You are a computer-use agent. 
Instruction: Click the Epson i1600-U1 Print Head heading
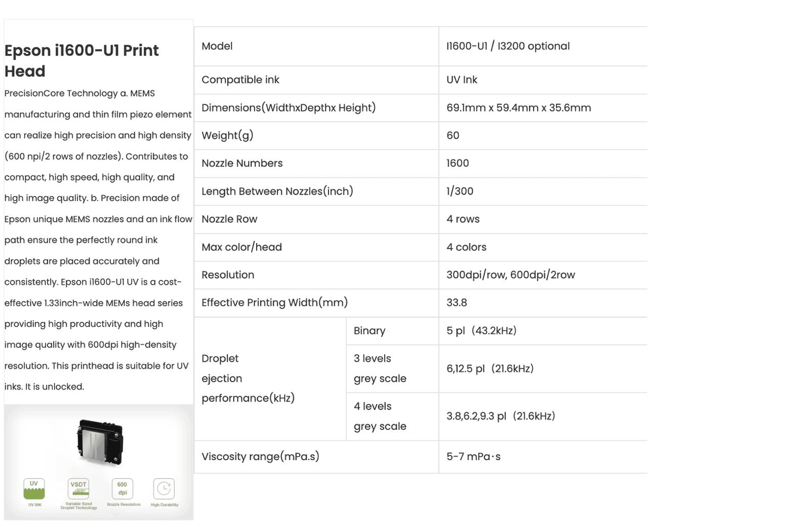click(82, 61)
